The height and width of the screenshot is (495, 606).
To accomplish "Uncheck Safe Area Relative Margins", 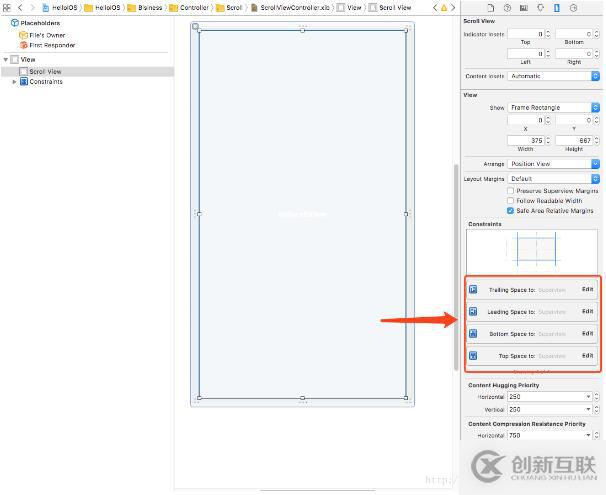I will coord(511,211).
